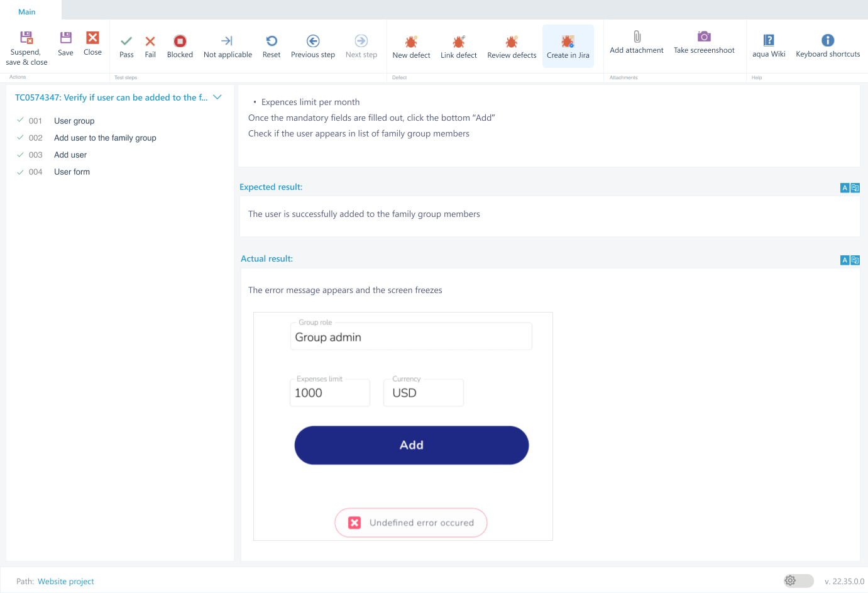Review defects for this test
Screen dimensions: 868x593
pos(511,45)
